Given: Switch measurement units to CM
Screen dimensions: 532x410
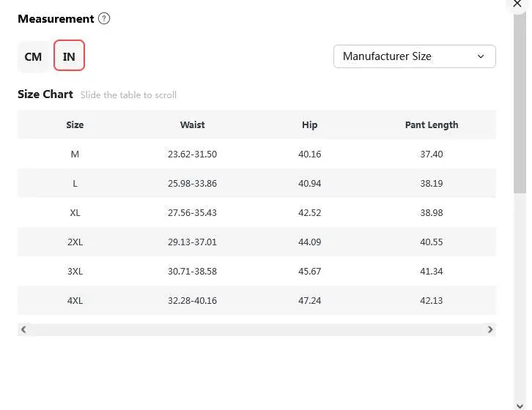Looking at the screenshot, I should (33, 56).
